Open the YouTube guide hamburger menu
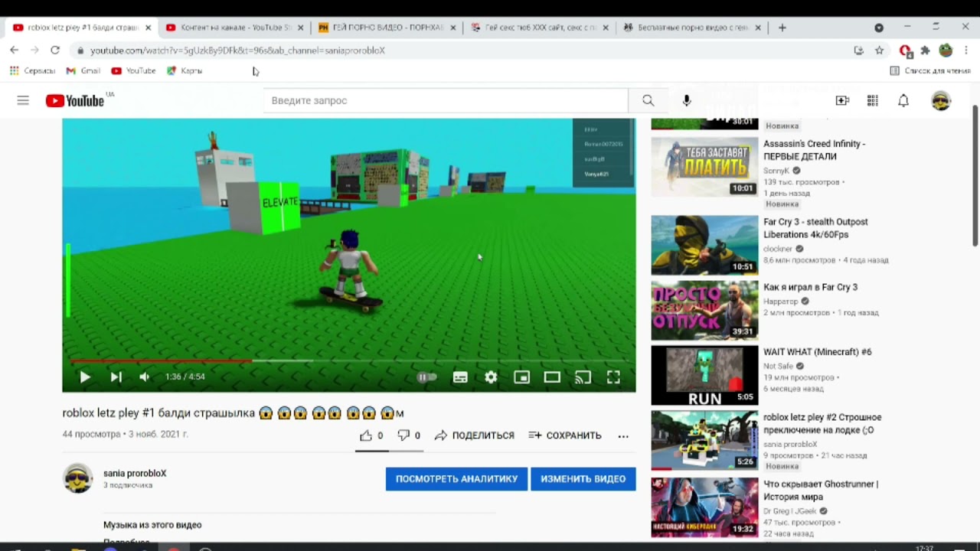This screenshot has height=551, width=980. tap(23, 100)
